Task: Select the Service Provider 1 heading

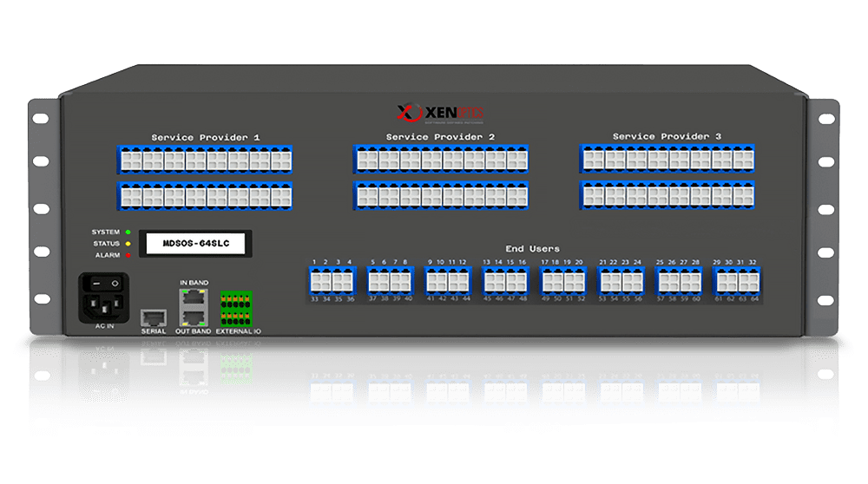Action: (x=206, y=138)
